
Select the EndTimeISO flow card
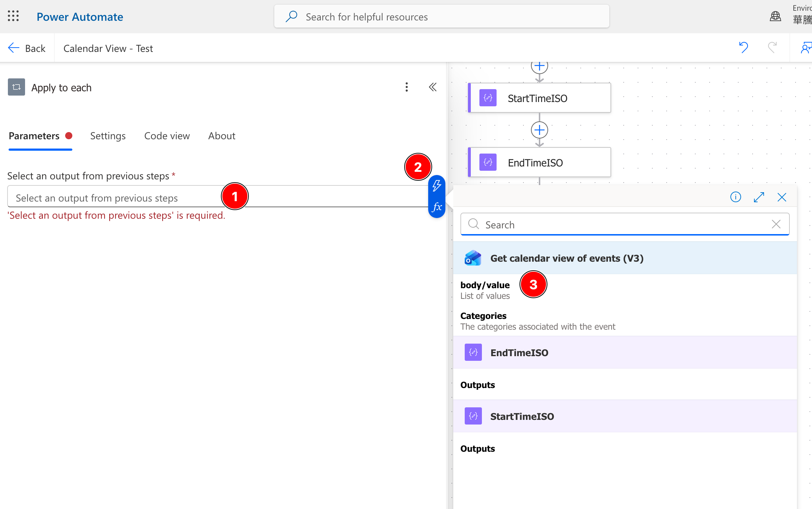coord(540,162)
